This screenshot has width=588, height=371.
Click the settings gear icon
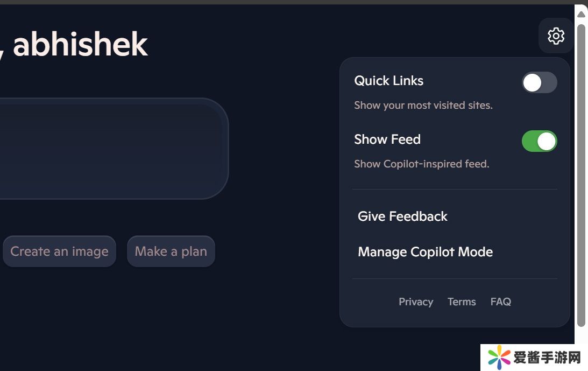click(556, 36)
